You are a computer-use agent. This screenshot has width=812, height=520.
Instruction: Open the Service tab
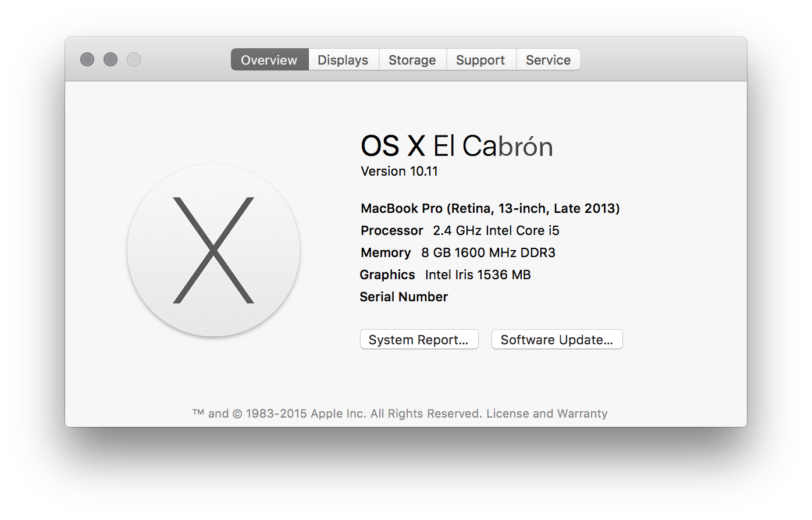549,60
